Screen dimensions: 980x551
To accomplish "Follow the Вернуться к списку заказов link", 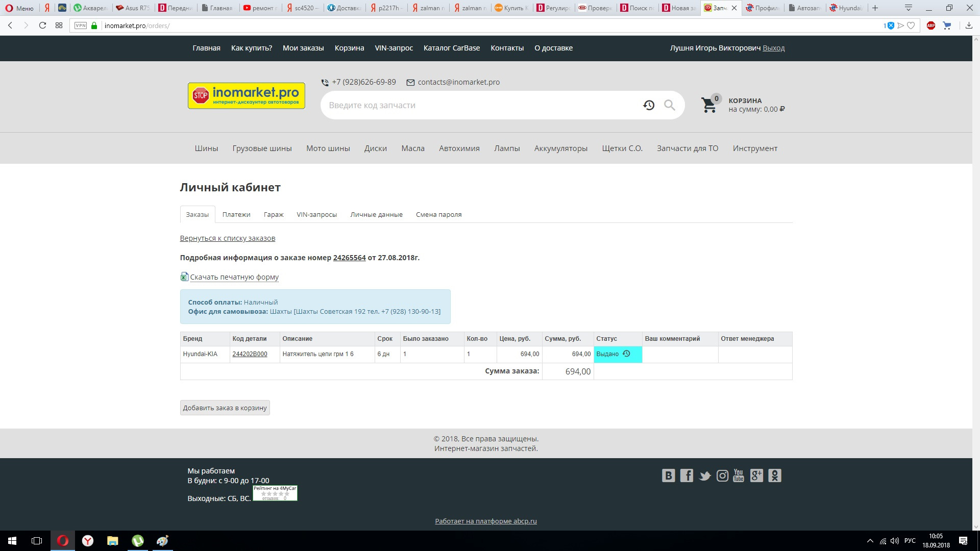I will coord(227,238).
